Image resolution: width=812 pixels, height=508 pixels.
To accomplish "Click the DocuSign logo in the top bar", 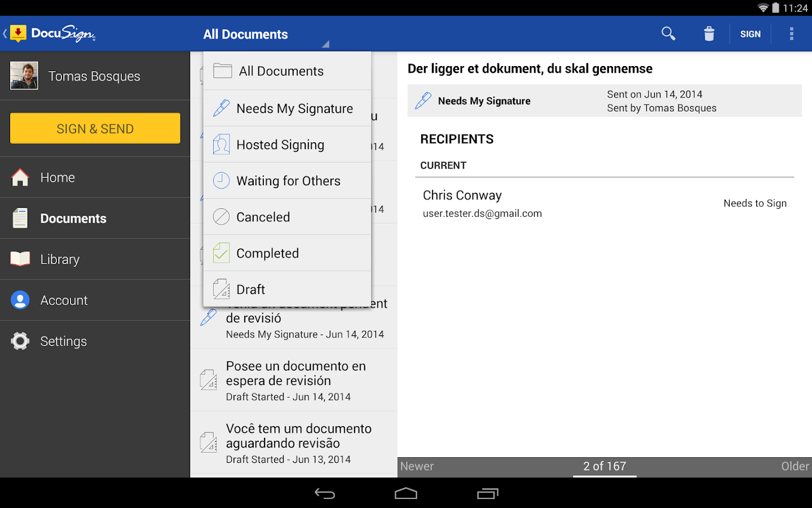I will pos(51,33).
